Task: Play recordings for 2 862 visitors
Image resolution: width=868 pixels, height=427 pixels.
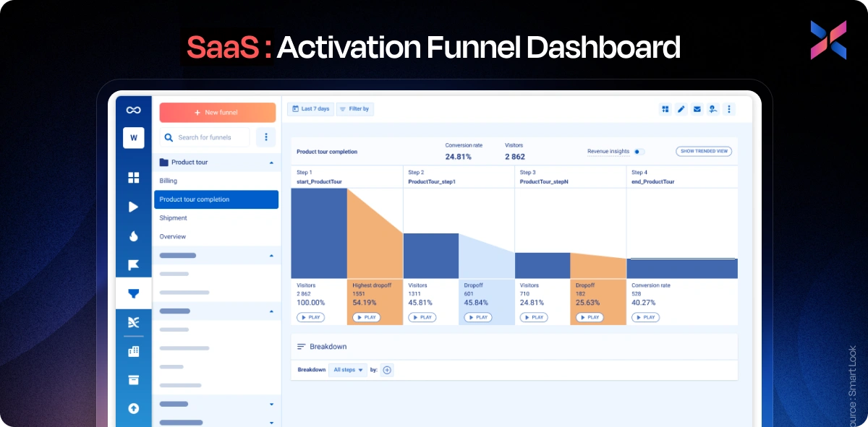Action: coord(310,317)
